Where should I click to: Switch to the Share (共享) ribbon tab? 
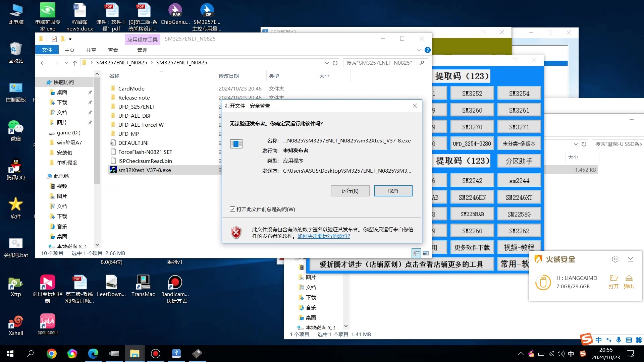(x=91, y=50)
